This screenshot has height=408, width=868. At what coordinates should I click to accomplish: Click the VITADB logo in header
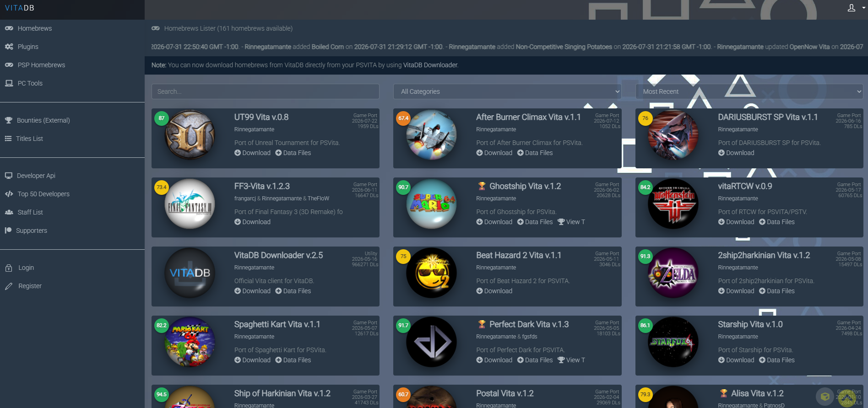[20, 8]
